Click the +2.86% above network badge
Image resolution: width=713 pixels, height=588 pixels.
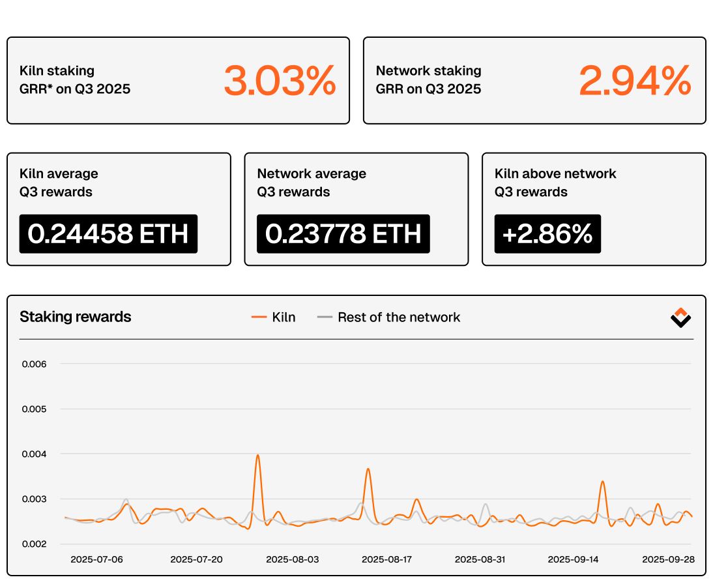click(547, 234)
